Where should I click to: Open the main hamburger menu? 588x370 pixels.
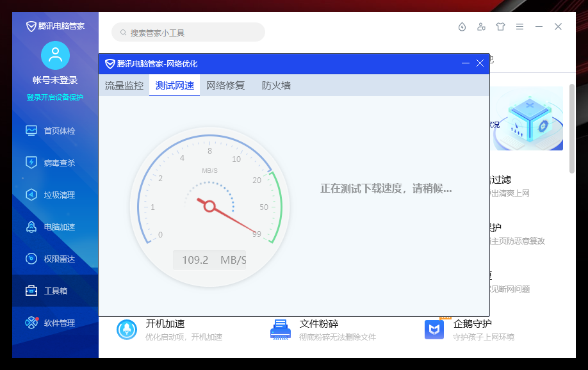(x=519, y=27)
